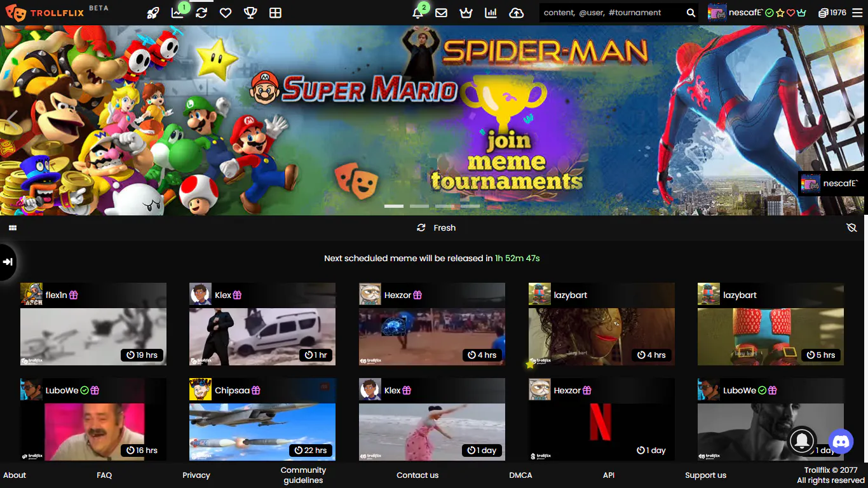
Task: Open lazybart meme thumbnail 4 hrs
Action: [602, 337]
